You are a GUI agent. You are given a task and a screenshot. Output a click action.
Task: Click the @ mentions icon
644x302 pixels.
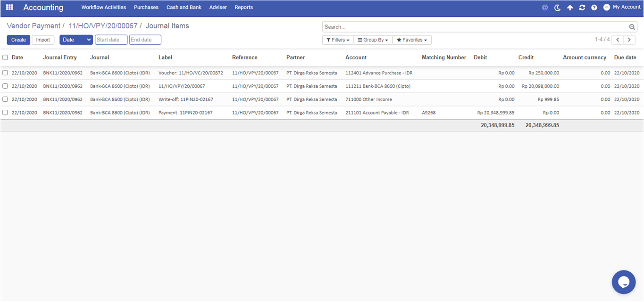545,8
